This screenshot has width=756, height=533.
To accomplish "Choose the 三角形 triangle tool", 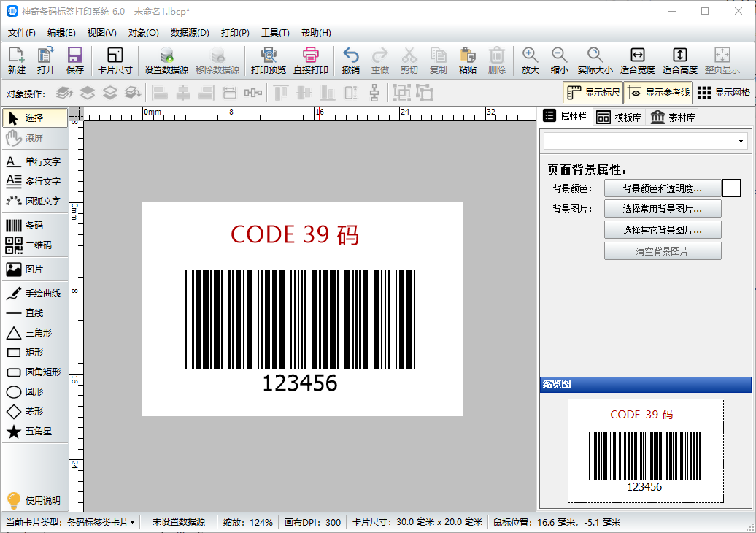I will click(35, 333).
